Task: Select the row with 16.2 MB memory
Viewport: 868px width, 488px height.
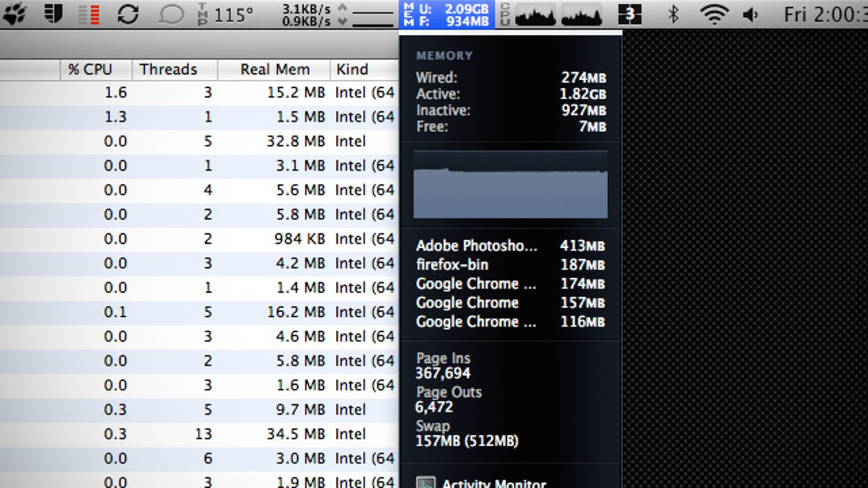Action: pos(199,312)
